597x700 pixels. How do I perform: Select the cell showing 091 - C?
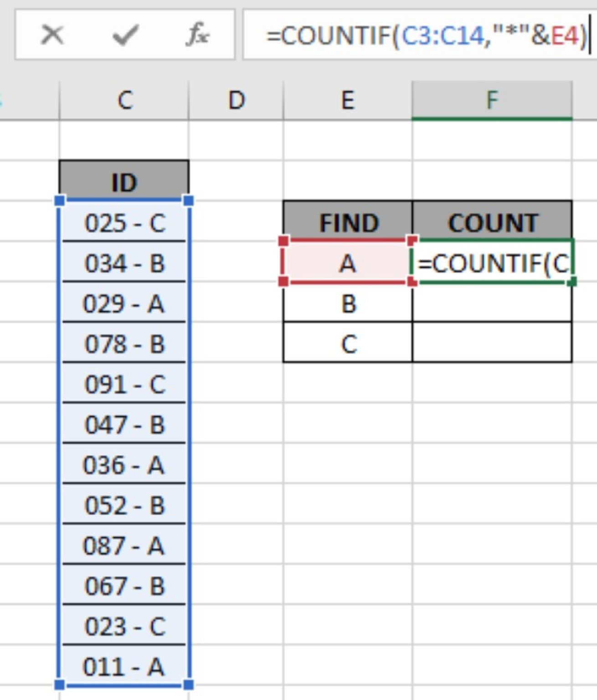pos(125,384)
